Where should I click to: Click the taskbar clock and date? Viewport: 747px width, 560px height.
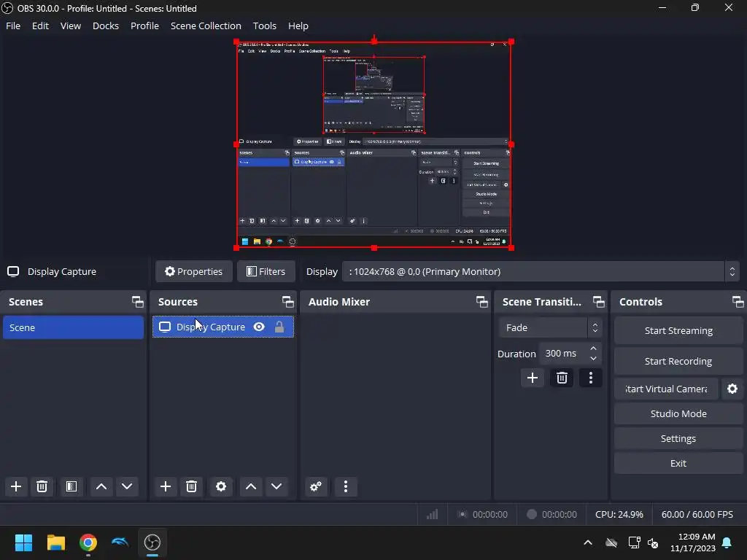693,542
